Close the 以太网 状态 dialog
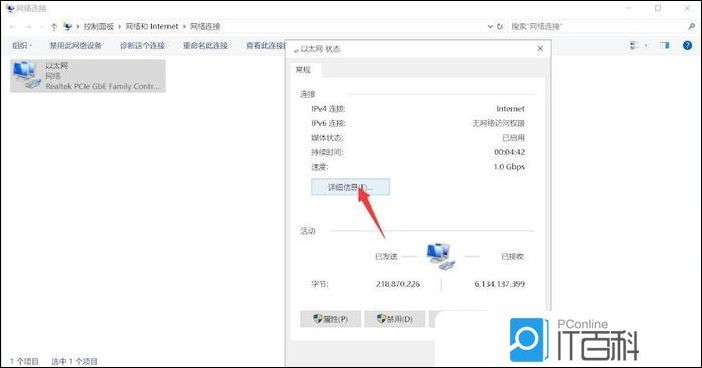The height and width of the screenshot is (368, 702). 540,48
